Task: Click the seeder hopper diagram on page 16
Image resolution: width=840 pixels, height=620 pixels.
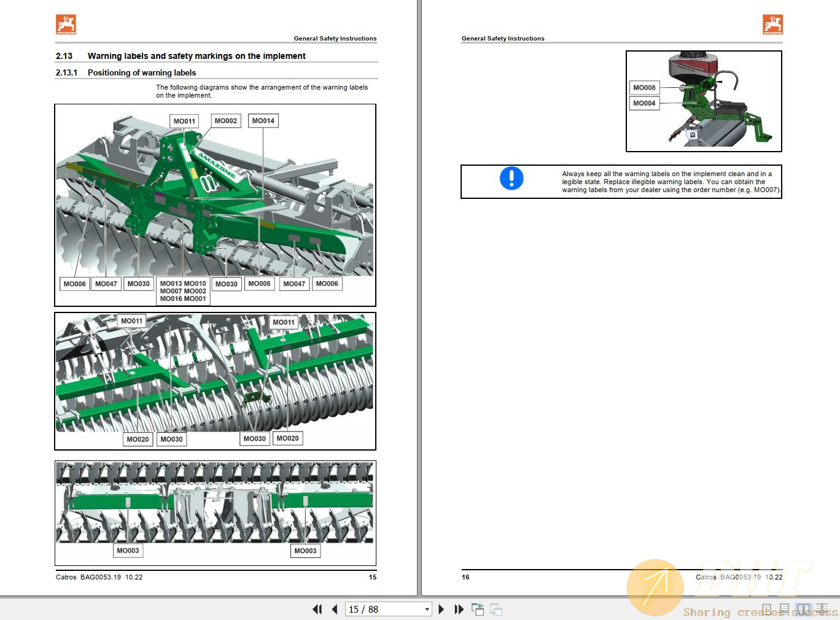Action: (704, 101)
